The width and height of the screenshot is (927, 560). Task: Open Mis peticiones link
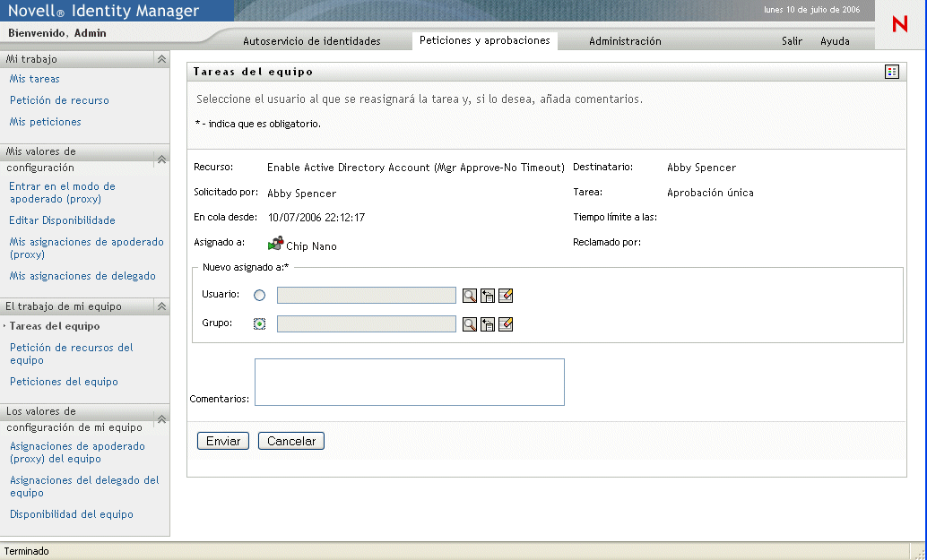46,122
